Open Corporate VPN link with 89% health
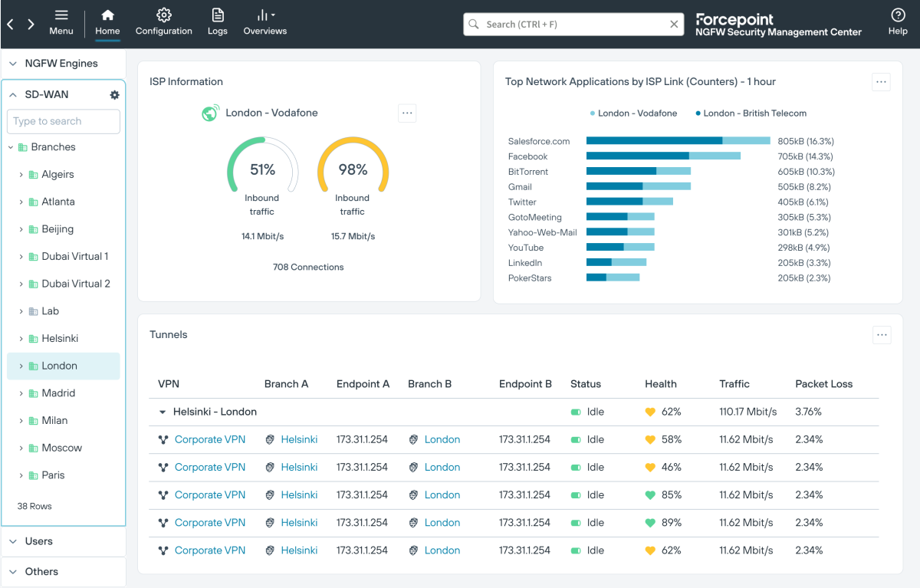The height and width of the screenshot is (588, 920). [210, 523]
